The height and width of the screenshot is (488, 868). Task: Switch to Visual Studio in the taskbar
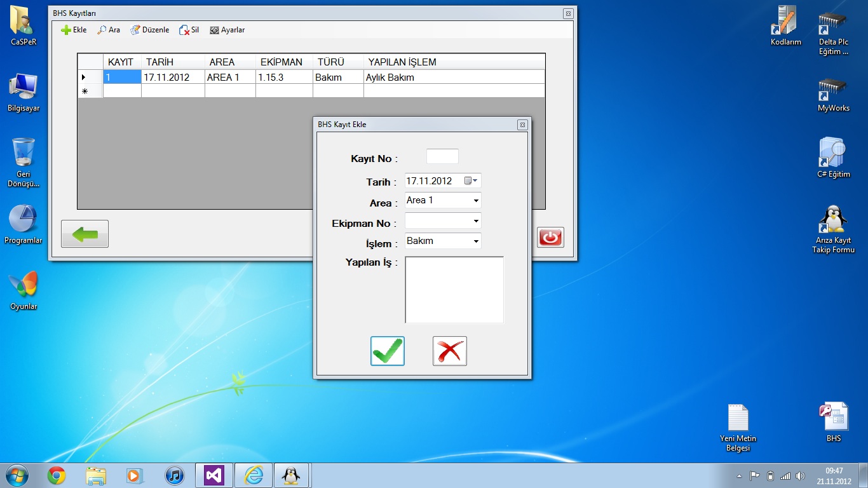214,475
